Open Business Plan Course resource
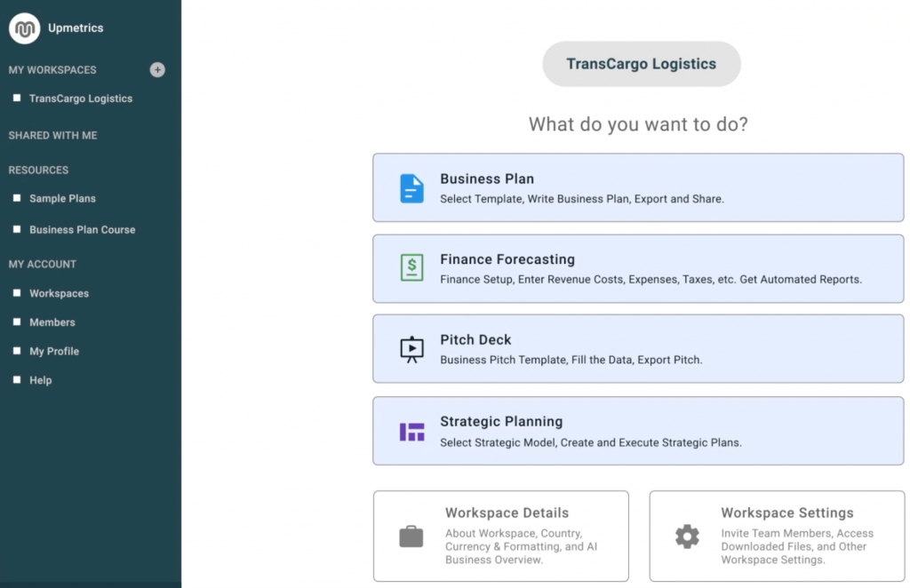This screenshot has height=588, width=910. pos(83,230)
